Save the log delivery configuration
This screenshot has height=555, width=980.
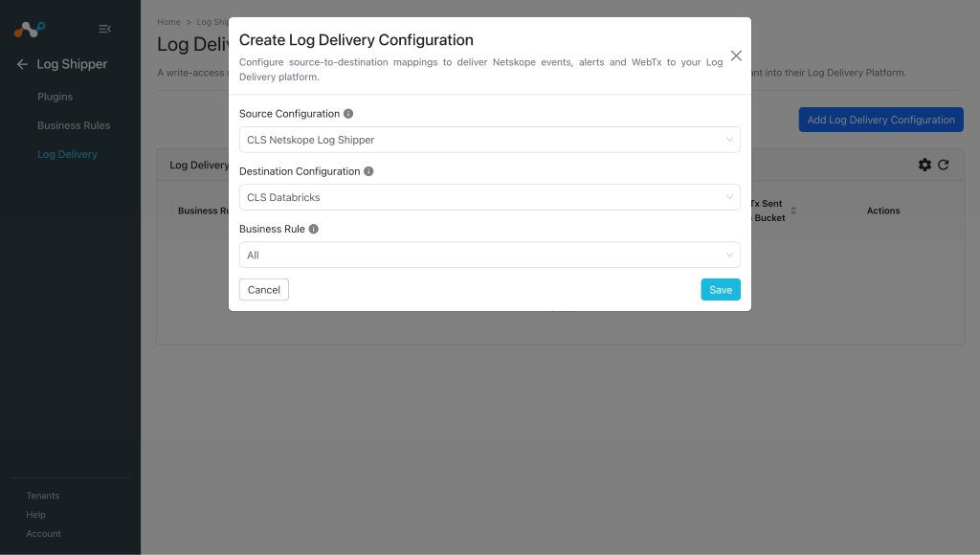tap(721, 289)
